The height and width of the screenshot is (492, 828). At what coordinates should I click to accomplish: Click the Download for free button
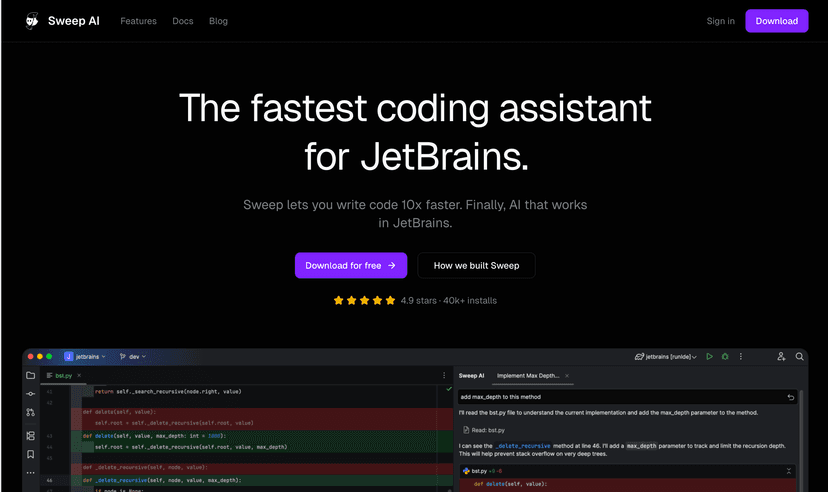tap(351, 265)
